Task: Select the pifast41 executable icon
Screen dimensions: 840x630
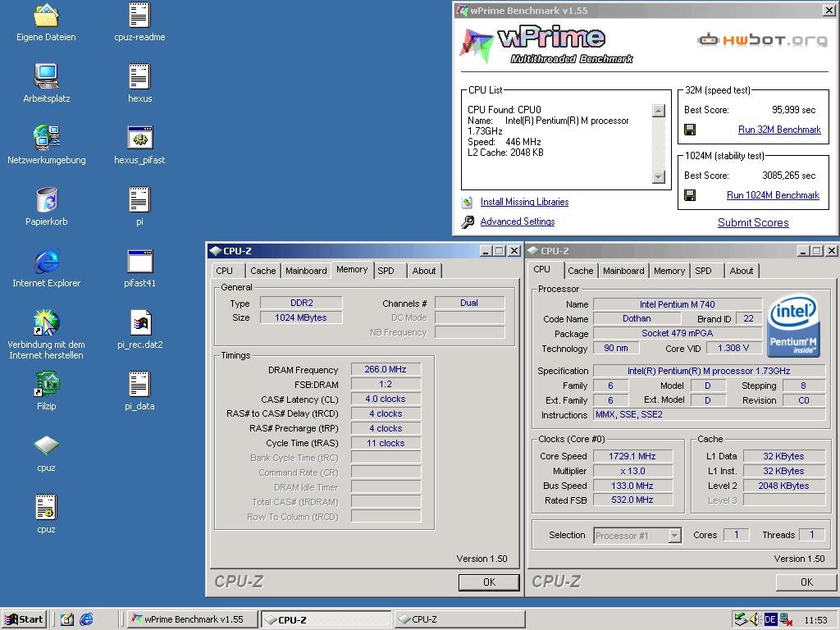Action: click(139, 261)
